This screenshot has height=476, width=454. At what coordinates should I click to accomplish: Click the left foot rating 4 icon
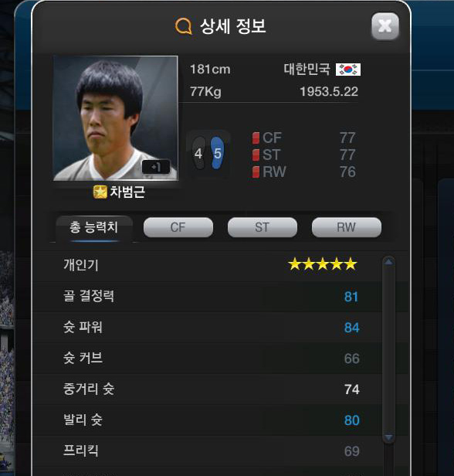198,153
